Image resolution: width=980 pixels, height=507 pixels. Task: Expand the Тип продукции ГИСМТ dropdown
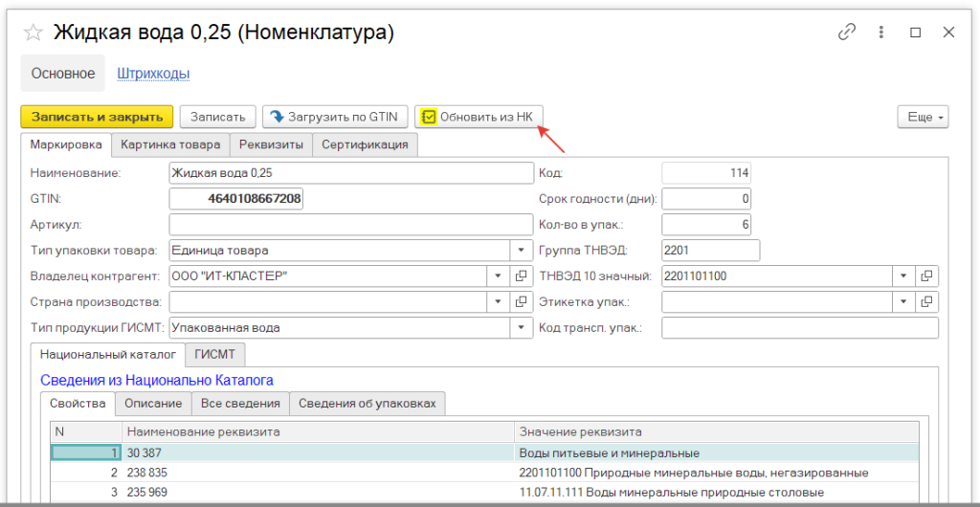coord(522,328)
